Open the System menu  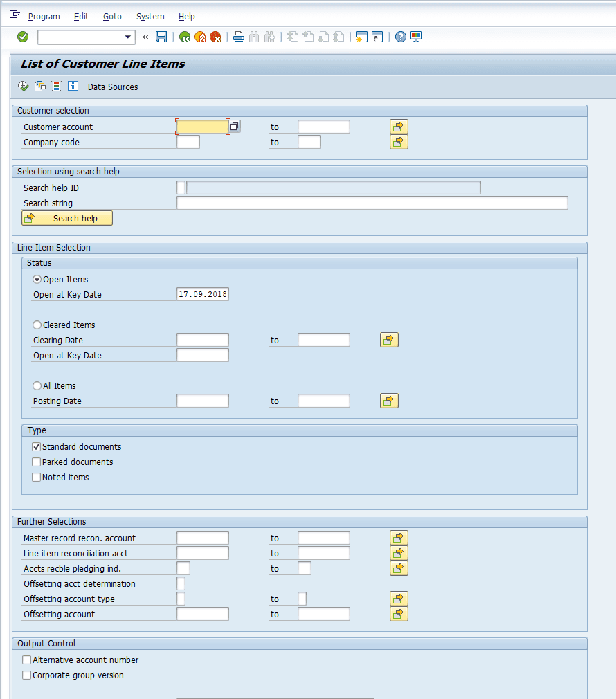click(150, 17)
